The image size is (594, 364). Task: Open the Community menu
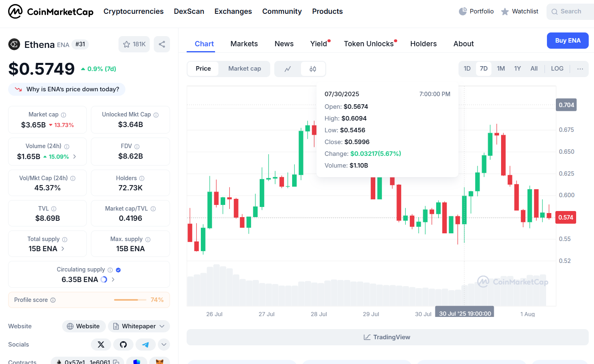point(282,11)
